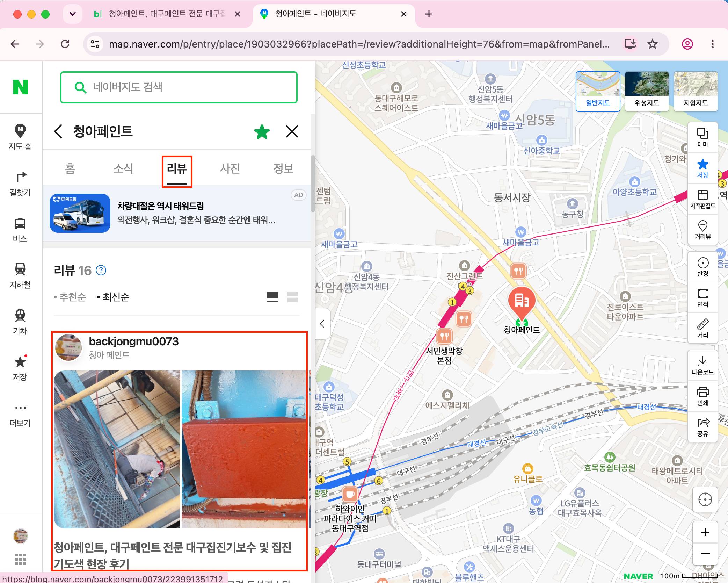Open a new browser tab
The height and width of the screenshot is (583, 728).
click(429, 14)
